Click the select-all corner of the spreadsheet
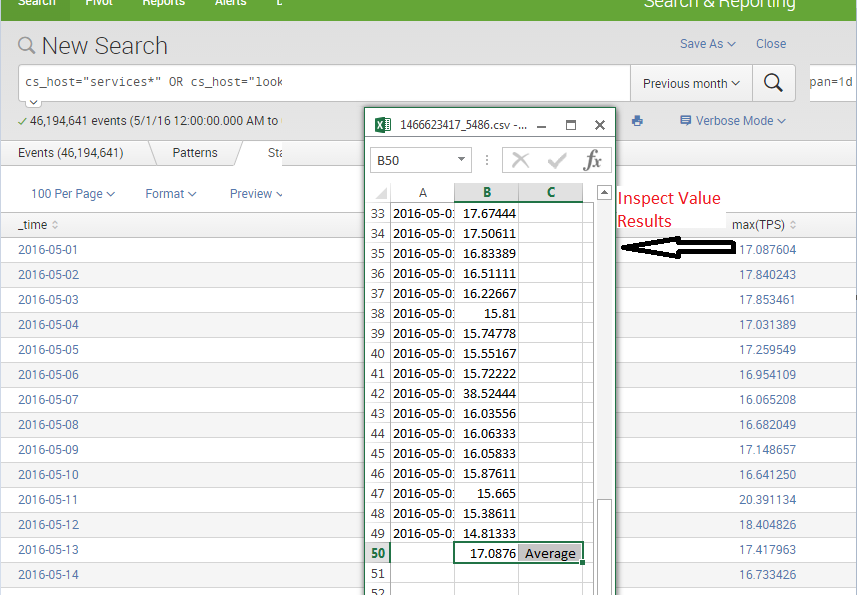This screenshot has height=595, width=857. (x=379, y=193)
